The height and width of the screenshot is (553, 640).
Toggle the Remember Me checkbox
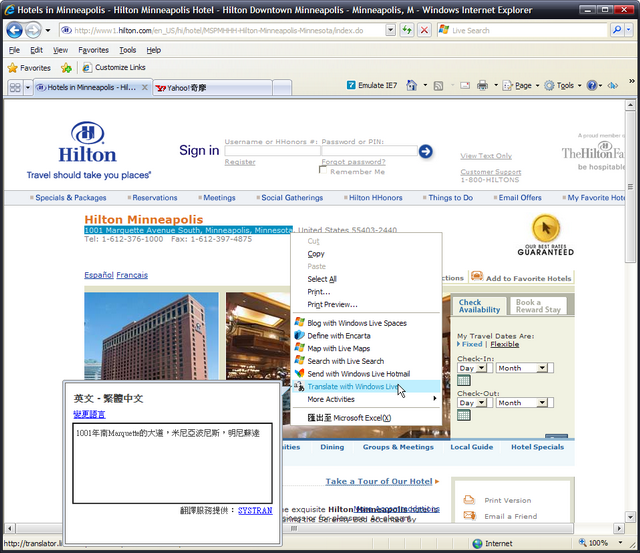323,171
